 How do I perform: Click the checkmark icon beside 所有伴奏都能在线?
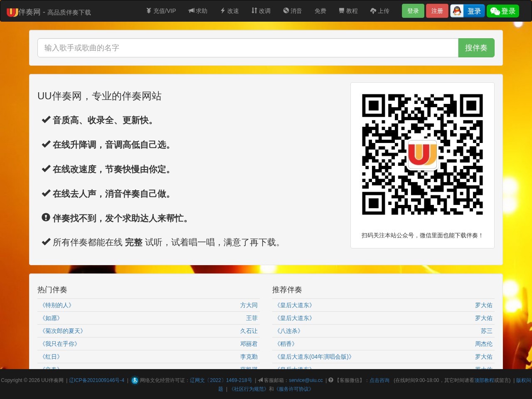46,242
